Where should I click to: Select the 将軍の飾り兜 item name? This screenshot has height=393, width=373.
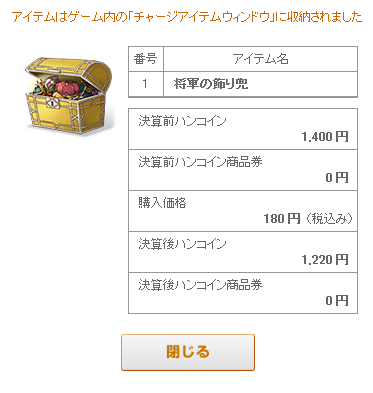211,84
